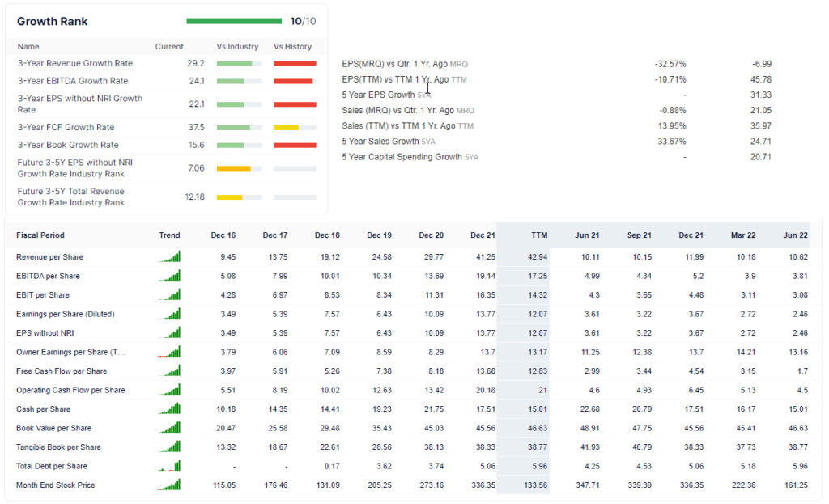
Task: Click the TTM column header in the table
Action: click(x=539, y=235)
